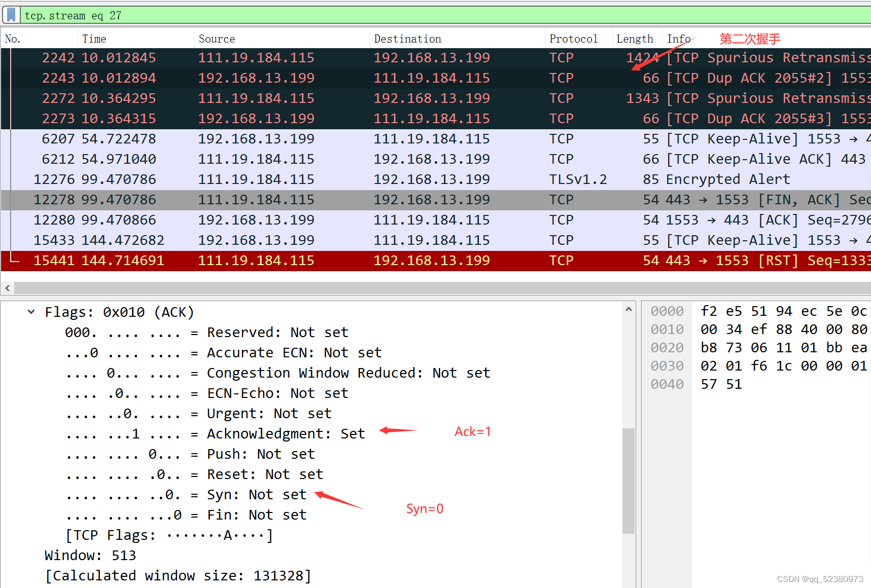Select packet 15433 Keep-Alive row
This screenshot has width=871, height=588.
[x=436, y=240]
